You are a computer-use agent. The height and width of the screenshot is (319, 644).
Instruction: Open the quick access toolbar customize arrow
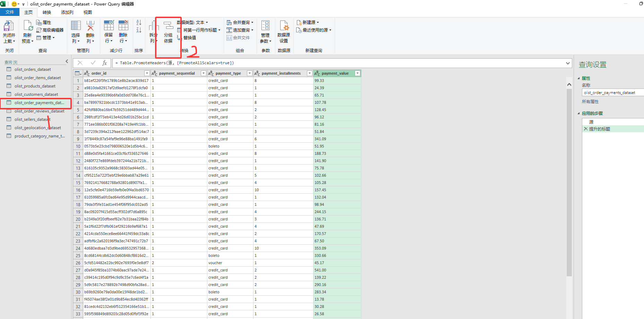pos(23,4)
